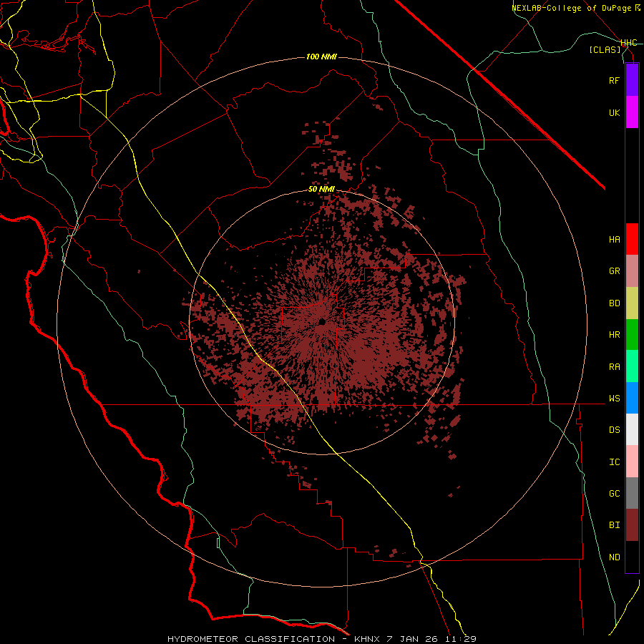Click the "DS" legend label
The width and height of the screenshot is (644, 644).
614,429
